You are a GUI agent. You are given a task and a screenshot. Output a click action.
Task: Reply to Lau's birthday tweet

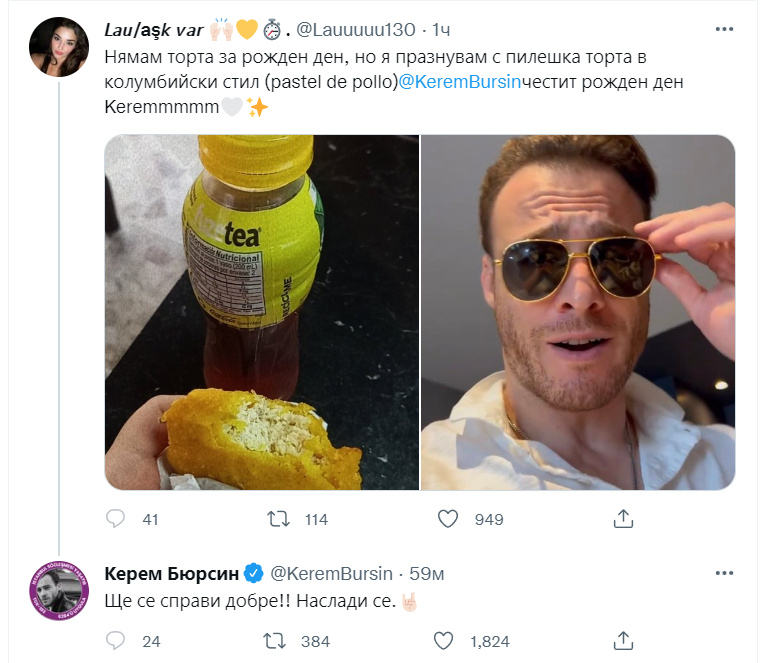point(116,518)
